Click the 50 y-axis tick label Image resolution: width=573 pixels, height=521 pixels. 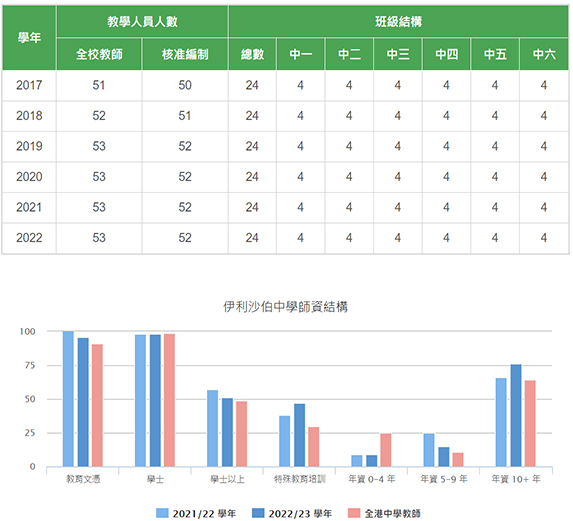[30, 399]
